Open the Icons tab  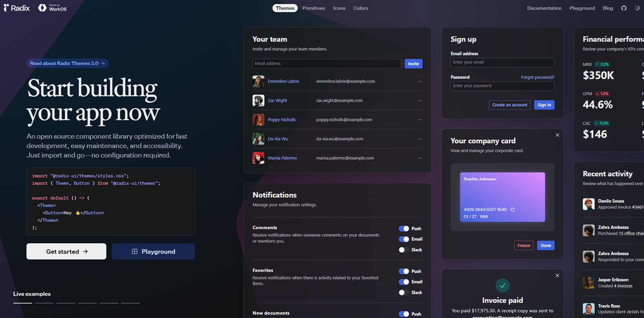[339, 8]
